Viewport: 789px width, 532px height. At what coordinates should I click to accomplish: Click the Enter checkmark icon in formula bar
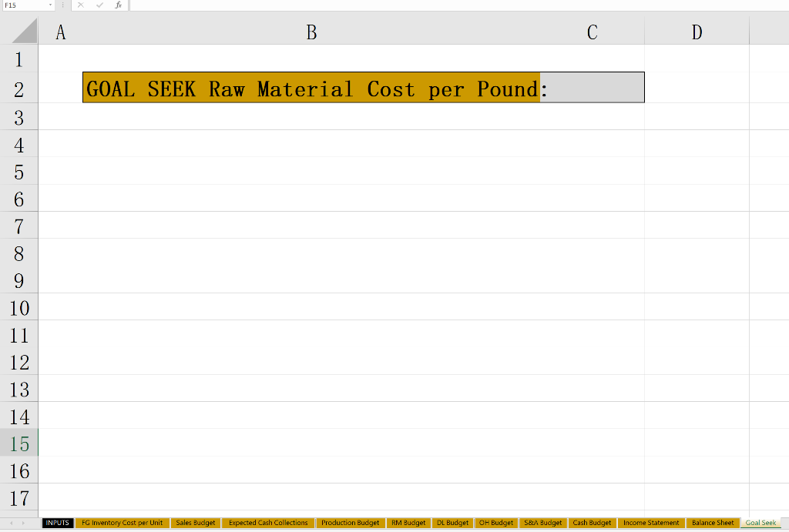[99, 5]
